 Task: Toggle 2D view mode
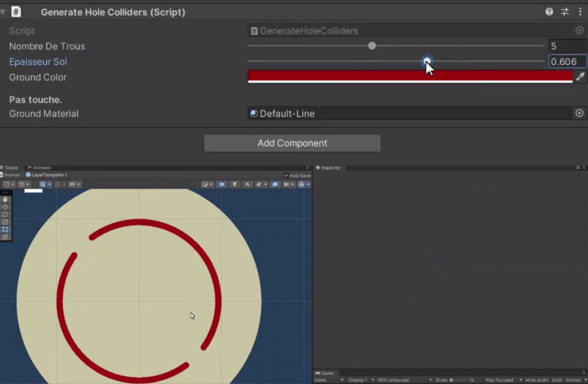click(222, 184)
